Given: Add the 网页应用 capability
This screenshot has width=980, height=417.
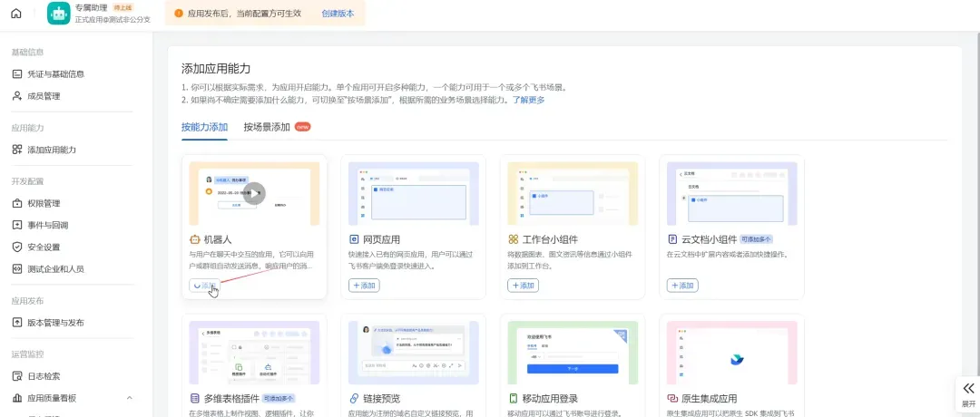Looking at the screenshot, I should click(x=364, y=285).
